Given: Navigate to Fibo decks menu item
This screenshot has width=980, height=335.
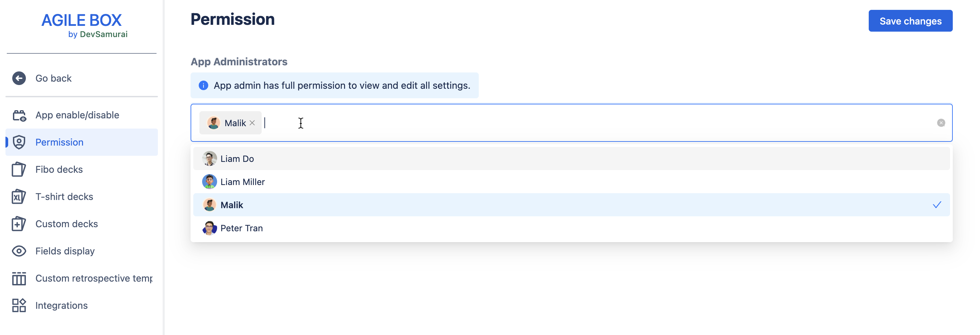Looking at the screenshot, I should point(59,170).
